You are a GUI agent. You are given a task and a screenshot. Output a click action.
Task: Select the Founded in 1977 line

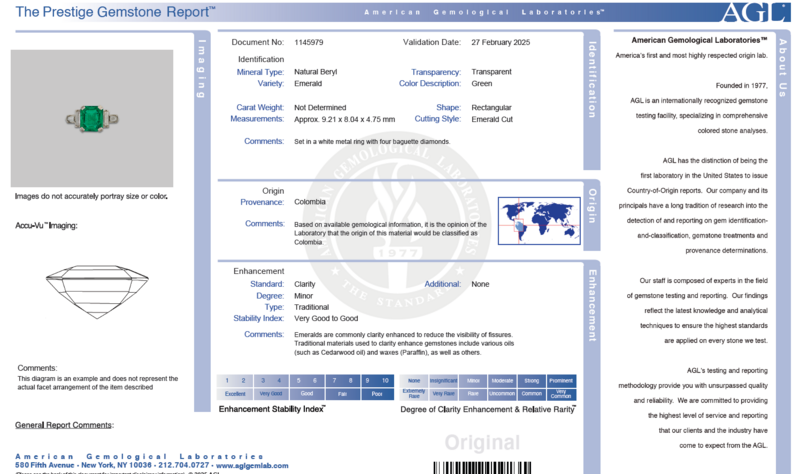click(741, 86)
